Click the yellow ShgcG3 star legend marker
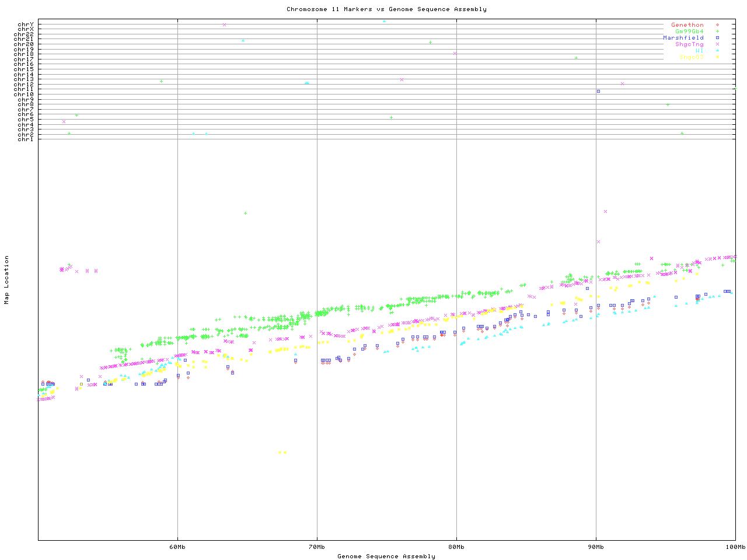This screenshot has width=747, height=560. 717,57
